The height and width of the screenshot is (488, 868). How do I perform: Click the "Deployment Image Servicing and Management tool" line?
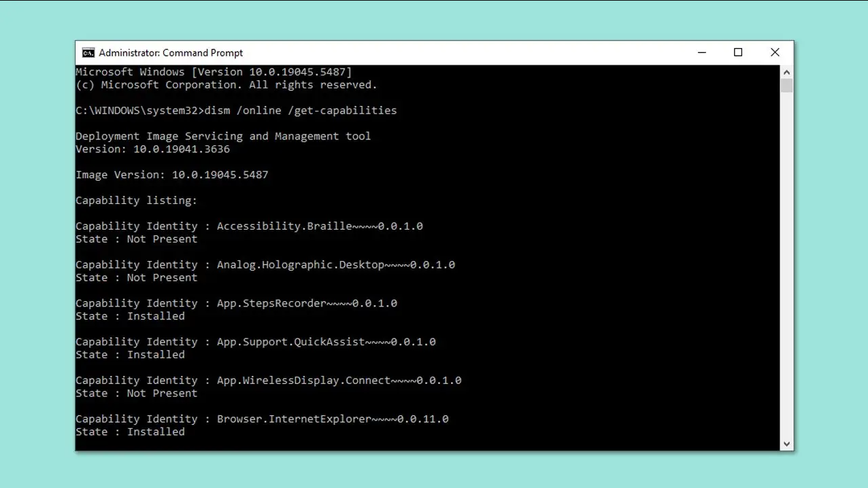(x=223, y=136)
